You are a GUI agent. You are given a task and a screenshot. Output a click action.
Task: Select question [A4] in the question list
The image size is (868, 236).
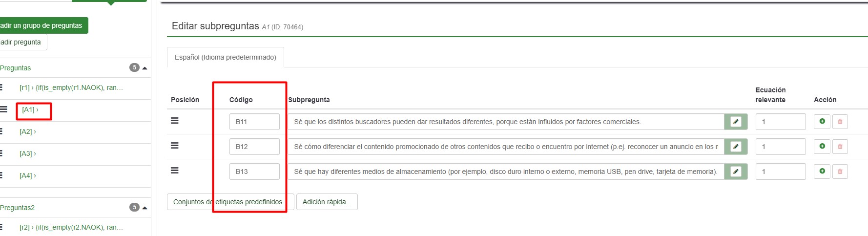coord(27,176)
